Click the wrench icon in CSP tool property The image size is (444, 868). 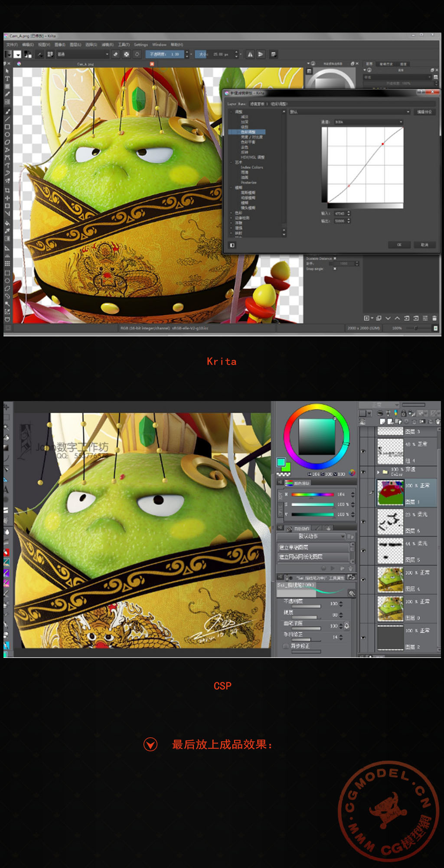pyautogui.click(x=352, y=593)
